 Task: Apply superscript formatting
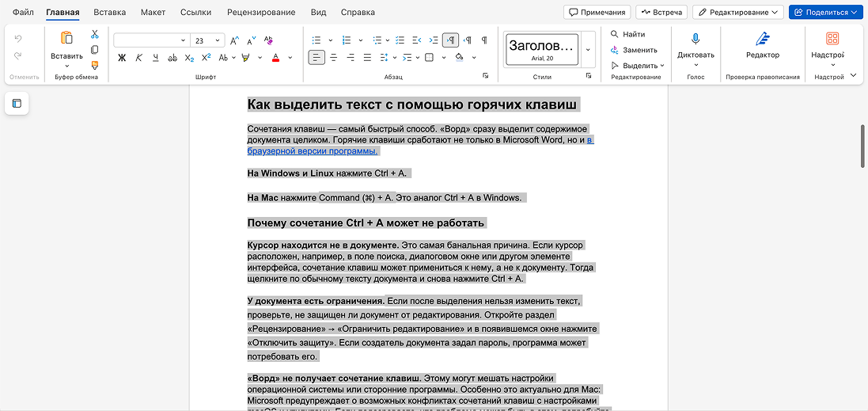pyautogui.click(x=206, y=57)
